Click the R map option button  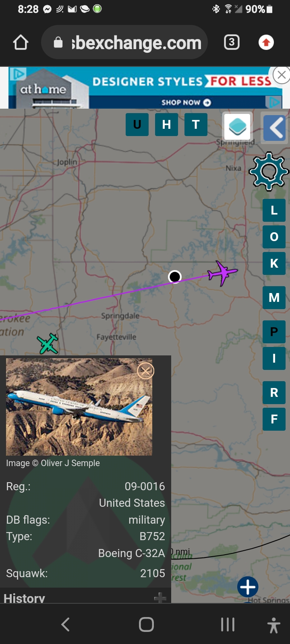(274, 392)
